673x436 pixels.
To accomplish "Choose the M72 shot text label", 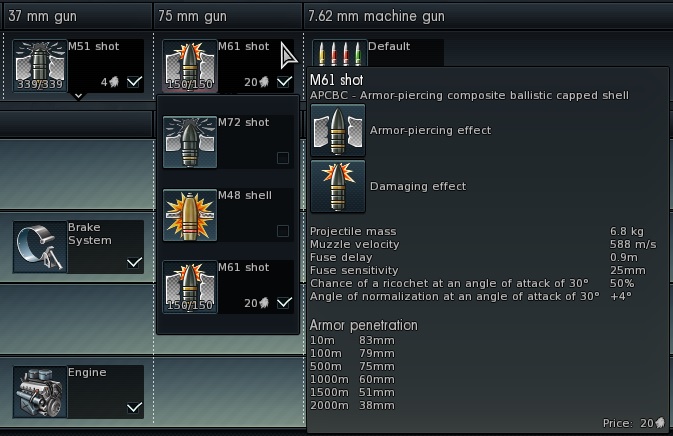I will (243, 123).
